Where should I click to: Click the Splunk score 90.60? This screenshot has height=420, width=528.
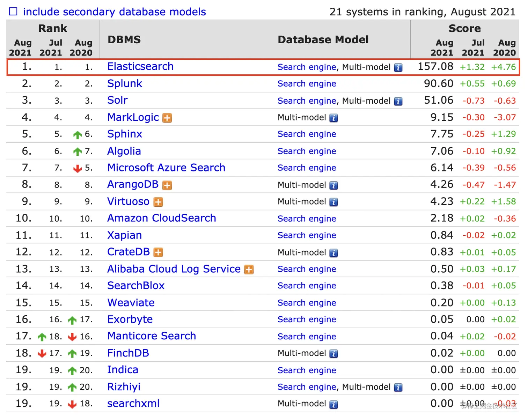coord(439,83)
